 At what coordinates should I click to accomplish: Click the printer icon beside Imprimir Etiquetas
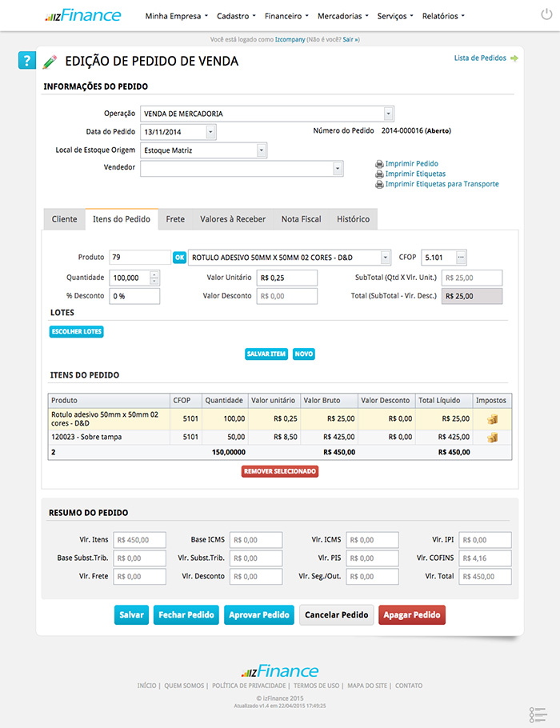click(379, 174)
